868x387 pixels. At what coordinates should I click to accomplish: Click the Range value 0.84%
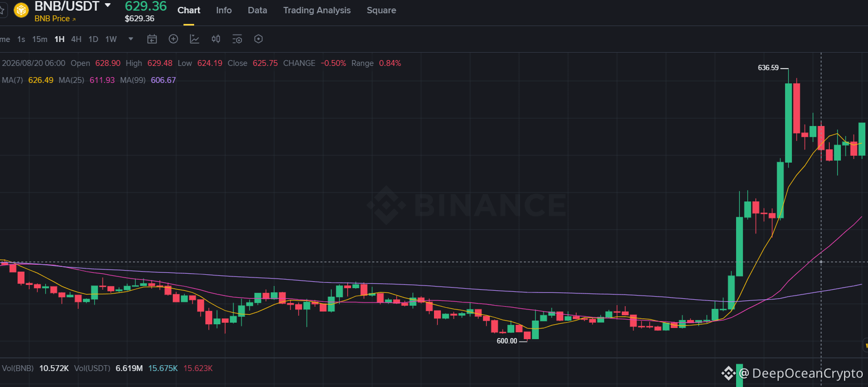click(x=390, y=63)
